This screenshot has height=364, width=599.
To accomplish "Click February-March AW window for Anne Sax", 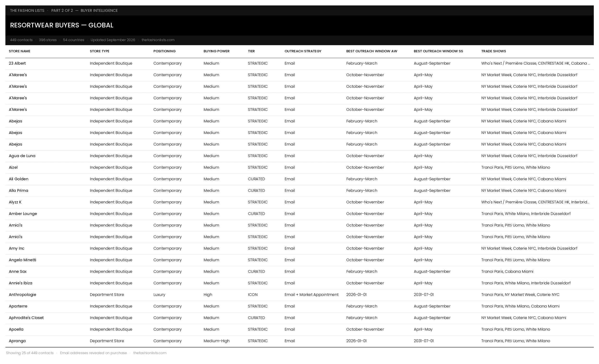I will (362, 271).
